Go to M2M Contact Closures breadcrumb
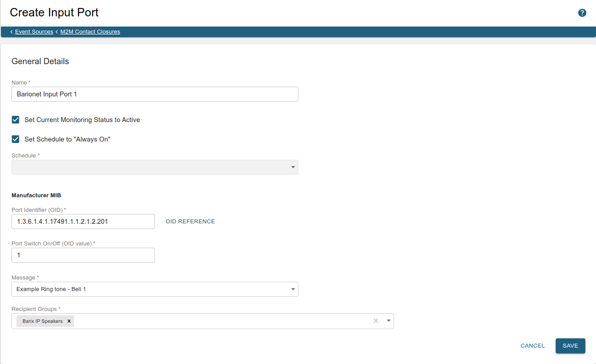This screenshot has height=364, width=596. (x=90, y=32)
